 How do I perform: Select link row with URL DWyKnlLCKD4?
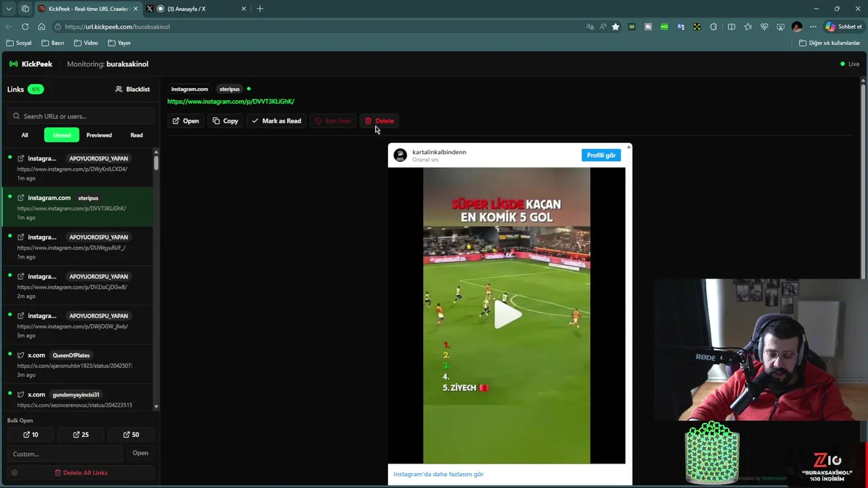(x=77, y=167)
